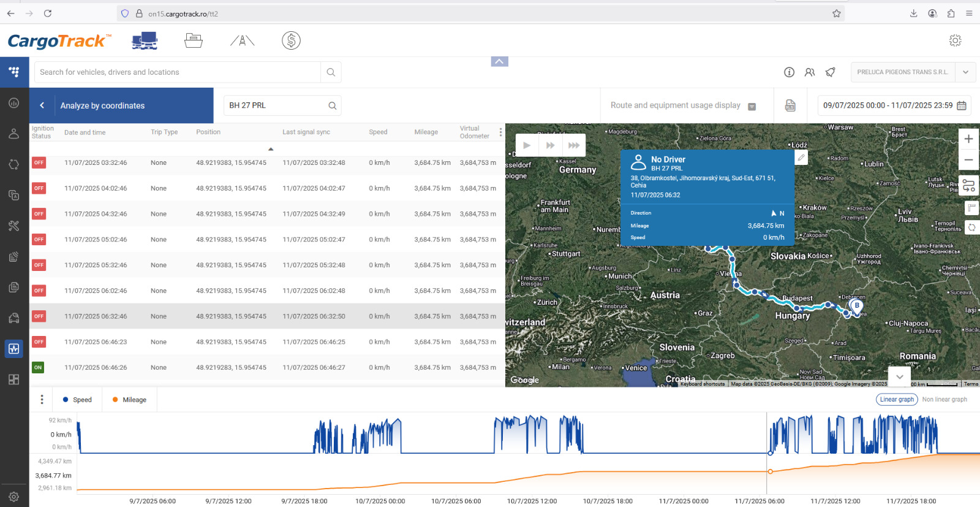Collapse the top panel with up chevron
This screenshot has height=507, width=980.
pyautogui.click(x=499, y=61)
